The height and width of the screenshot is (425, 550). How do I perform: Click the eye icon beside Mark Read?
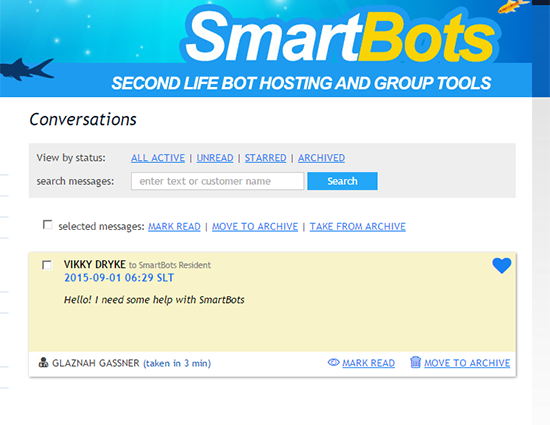333,362
